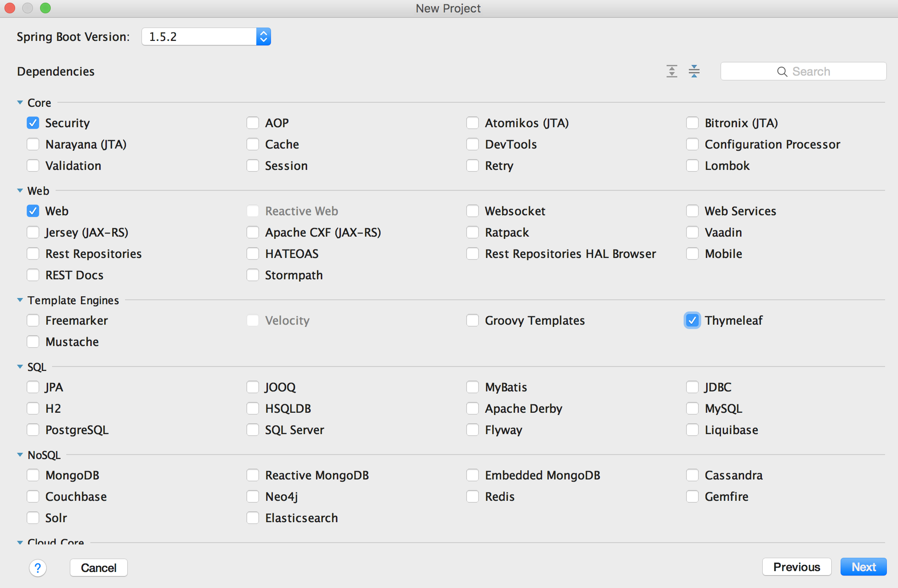Click the Apache Derby label
Image resolution: width=898 pixels, height=588 pixels.
coord(524,409)
